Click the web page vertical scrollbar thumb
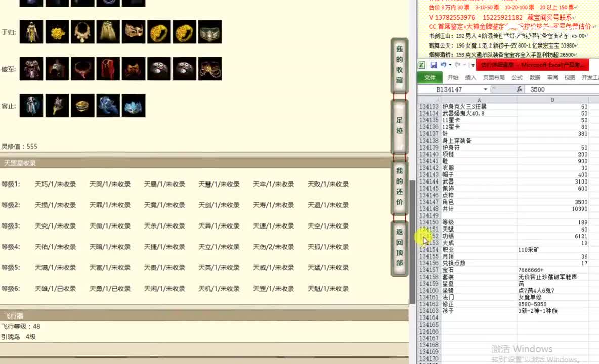 tap(412, 242)
